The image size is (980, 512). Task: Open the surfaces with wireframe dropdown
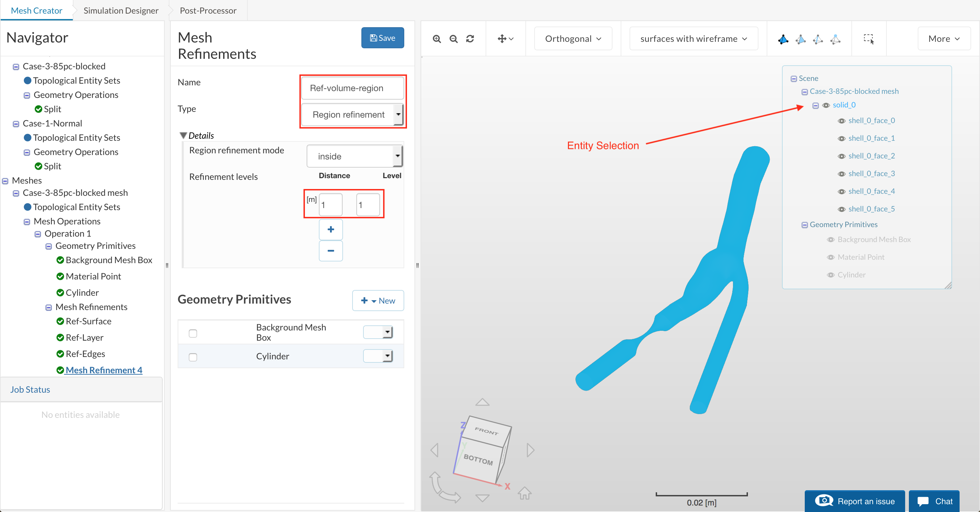pyautogui.click(x=693, y=39)
